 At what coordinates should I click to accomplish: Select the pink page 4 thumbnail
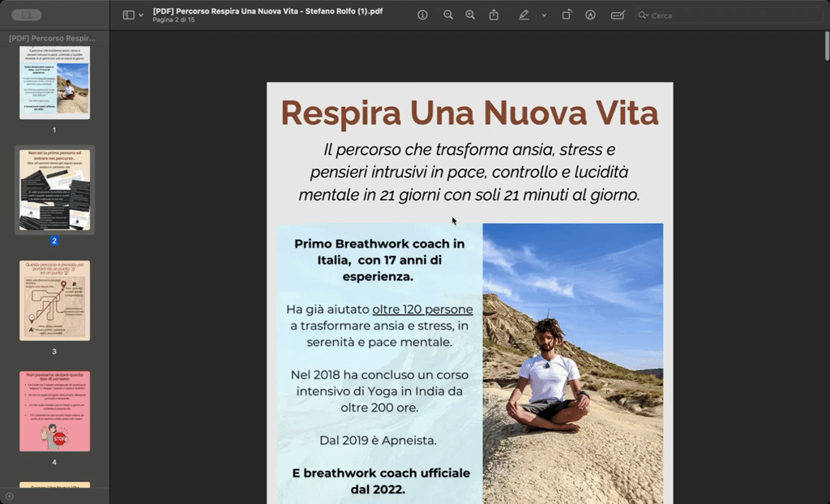click(x=53, y=410)
